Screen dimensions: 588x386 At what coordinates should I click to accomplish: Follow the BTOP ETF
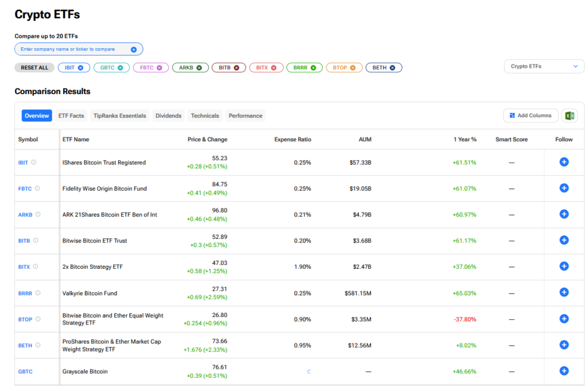564,319
